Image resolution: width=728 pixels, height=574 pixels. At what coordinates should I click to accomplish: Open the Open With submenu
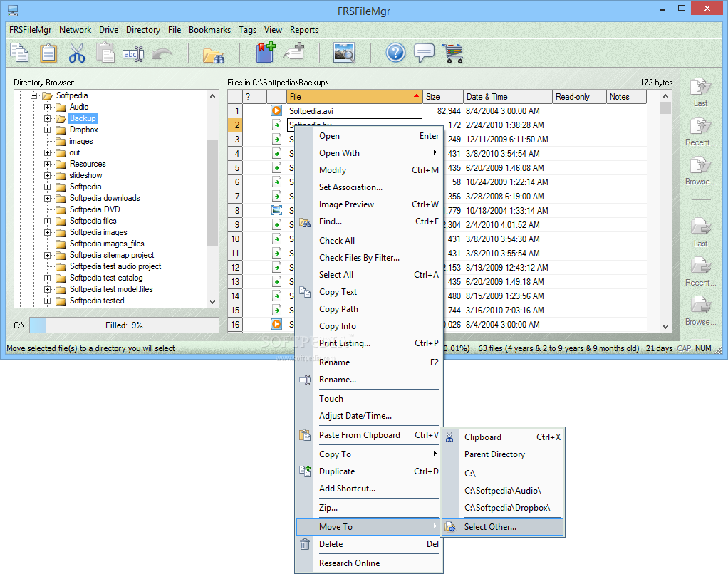[369, 152]
